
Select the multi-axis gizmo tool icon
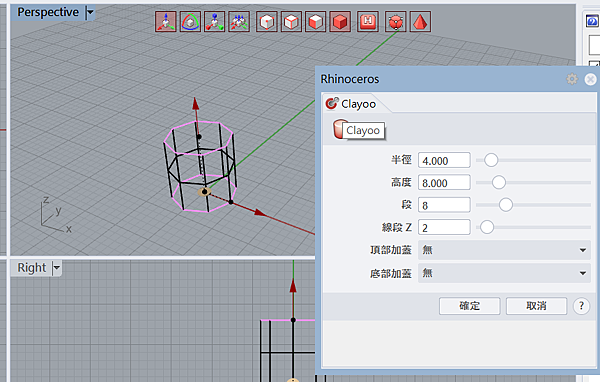(x=239, y=21)
